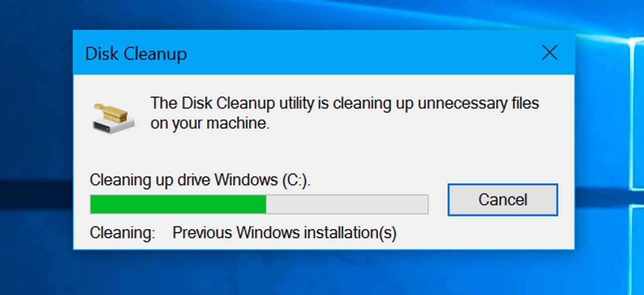The width and height of the screenshot is (644, 295).
Task: Click the boundary between green and gray progress
Action: tap(266, 204)
